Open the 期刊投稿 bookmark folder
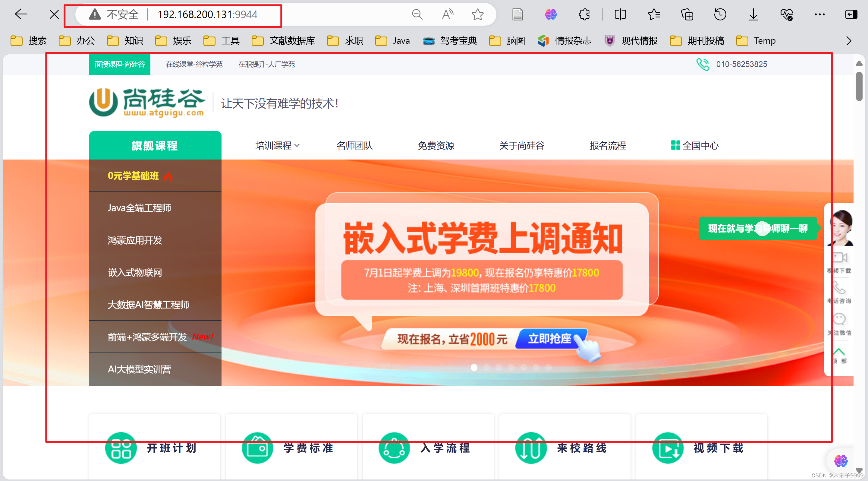Screen dimensions: 868x481 click(697, 41)
